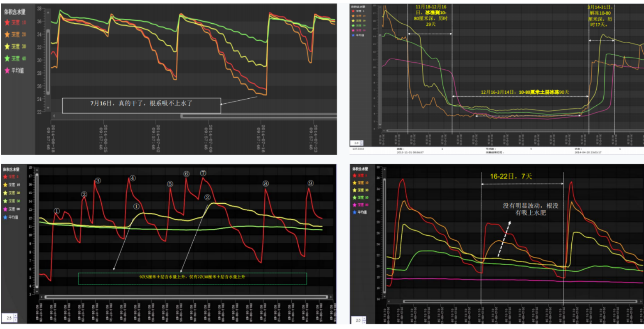Click horizontal scrollbar thumb in 16-22日 chart
644x329 pixels.
point(520,301)
